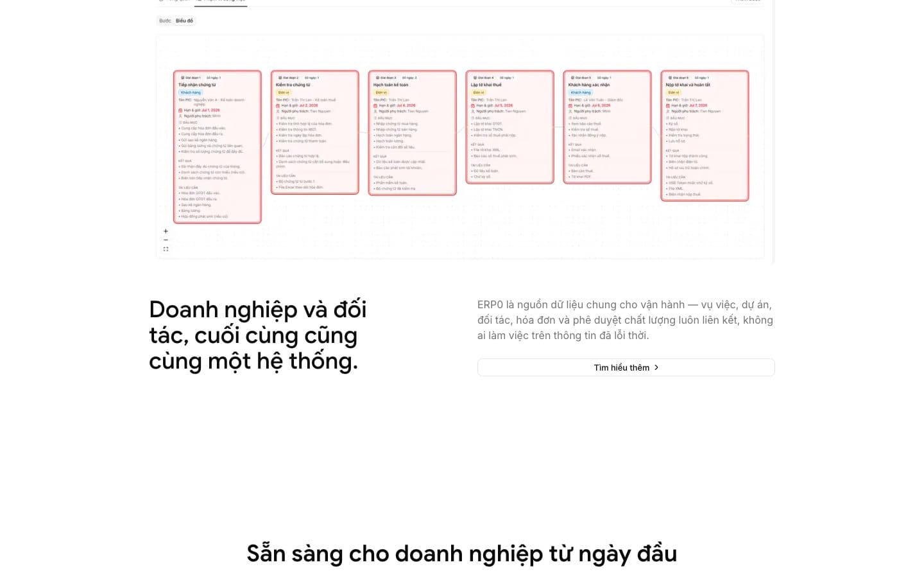Click the person icon in Hạch toán kế toán card
The width and height of the screenshot is (924, 578).
click(x=375, y=111)
